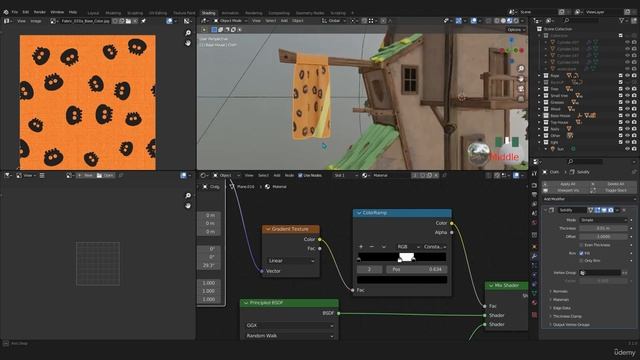Open the Output properties tab icon
Image resolution: width=640 pixels, height=360 pixels.
point(534,194)
